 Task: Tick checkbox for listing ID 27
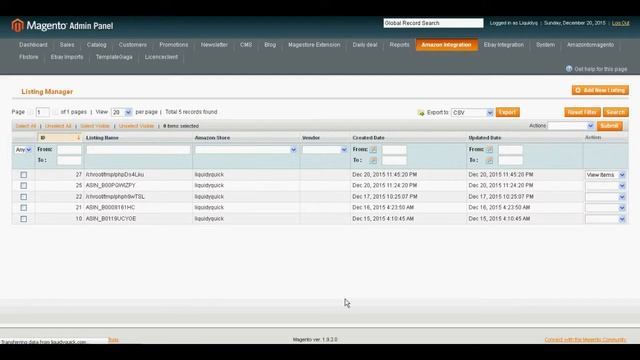coord(24,175)
